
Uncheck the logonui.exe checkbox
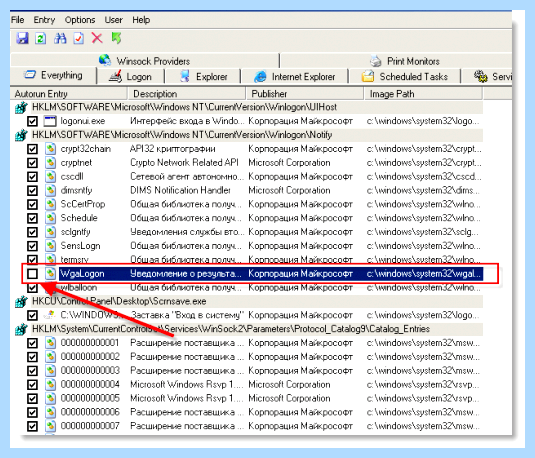coord(32,121)
